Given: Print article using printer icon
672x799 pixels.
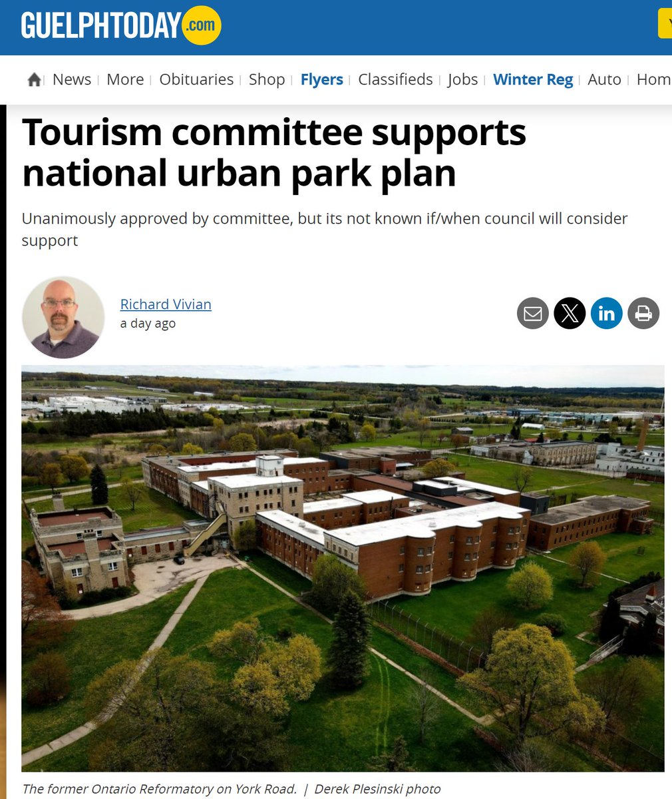Looking at the screenshot, I should 643,313.
